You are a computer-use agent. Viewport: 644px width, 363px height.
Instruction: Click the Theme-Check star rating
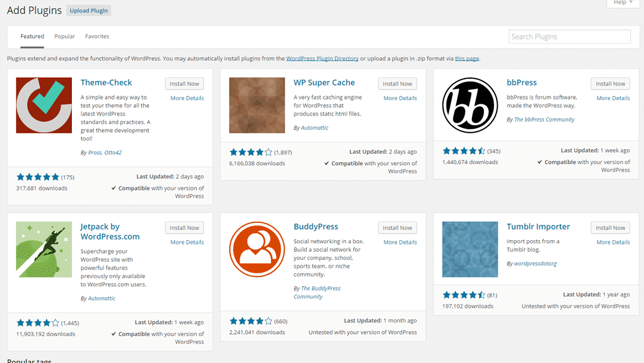[37, 177]
